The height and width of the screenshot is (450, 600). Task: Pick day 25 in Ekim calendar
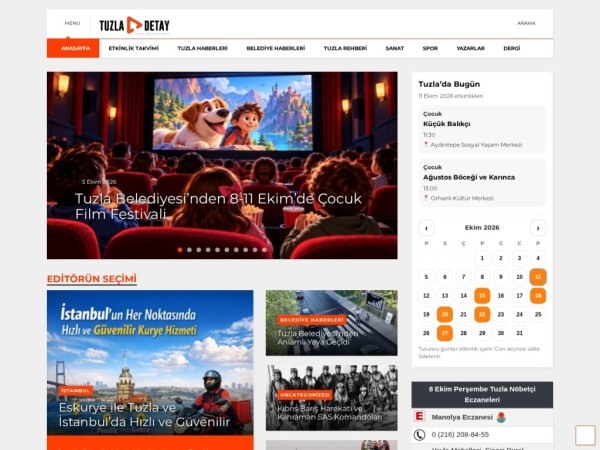coord(538,314)
